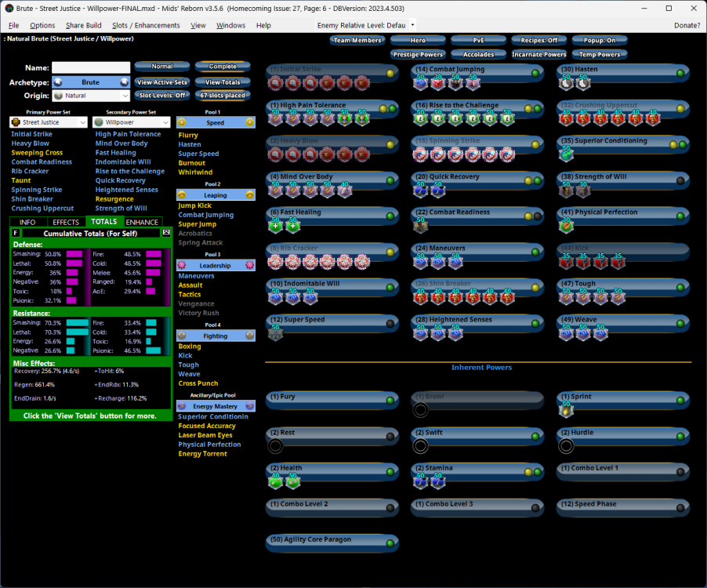Switch to the EFFECTS tab
Screen dimensions: 707x588
point(66,223)
